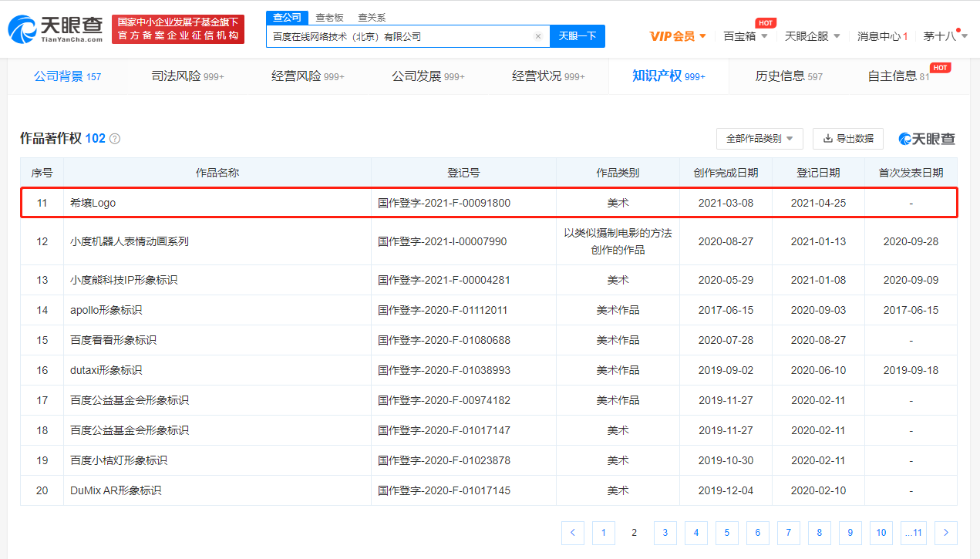Image resolution: width=980 pixels, height=559 pixels.
Task: Click 百度公益基金会形象标识 in row 17
Action: pyautogui.click(x=130, y=400)
